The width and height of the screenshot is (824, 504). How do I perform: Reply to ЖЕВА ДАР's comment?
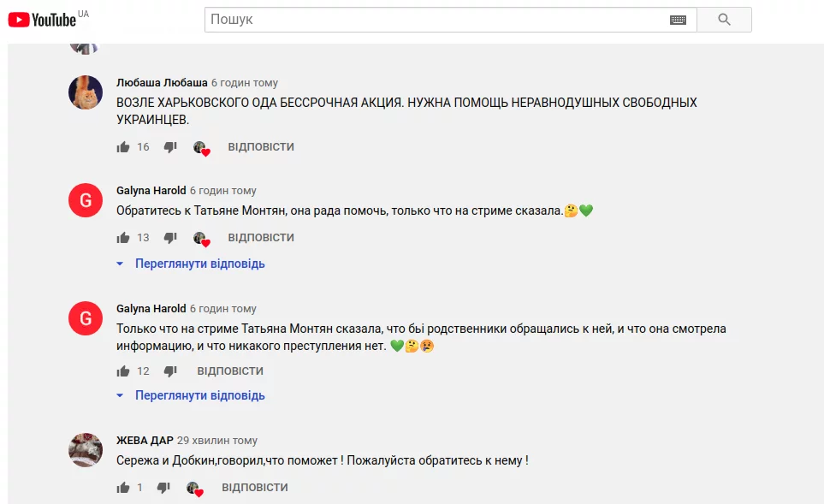coord(255,487)
